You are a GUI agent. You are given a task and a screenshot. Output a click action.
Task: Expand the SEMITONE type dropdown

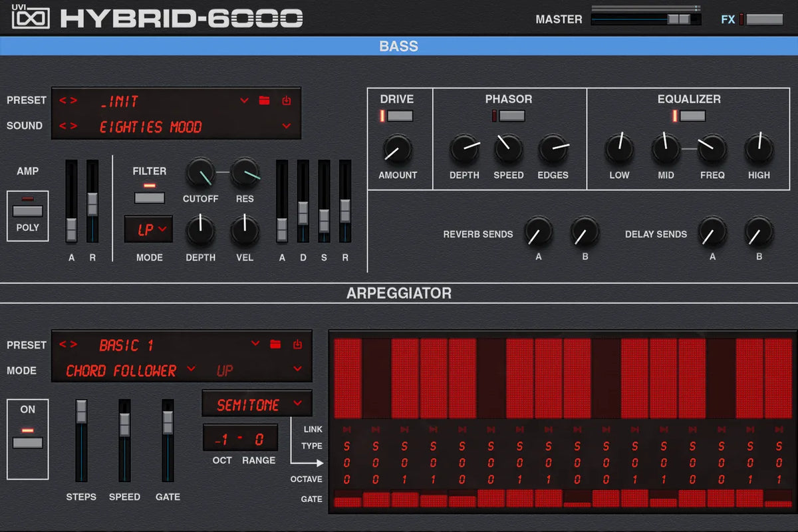tap(257, 404)
